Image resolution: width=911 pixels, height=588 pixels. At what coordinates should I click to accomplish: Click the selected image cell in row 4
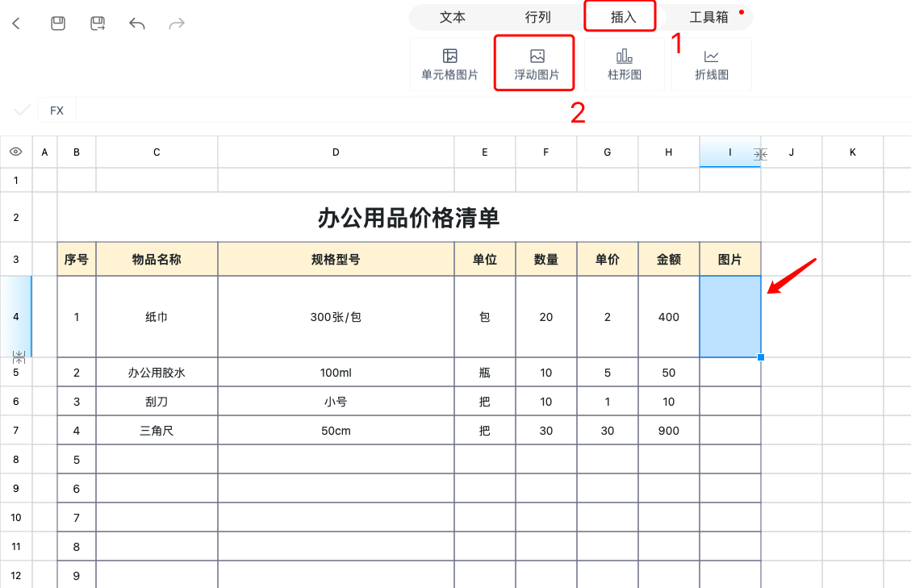(729, 317)
